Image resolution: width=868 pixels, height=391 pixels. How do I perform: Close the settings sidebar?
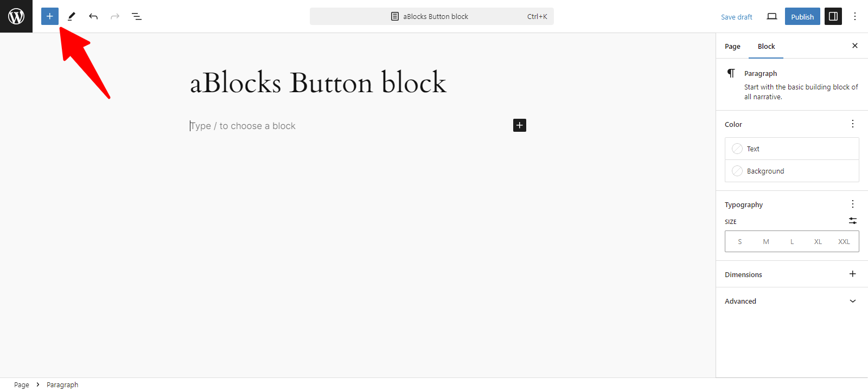click(855, 46)
